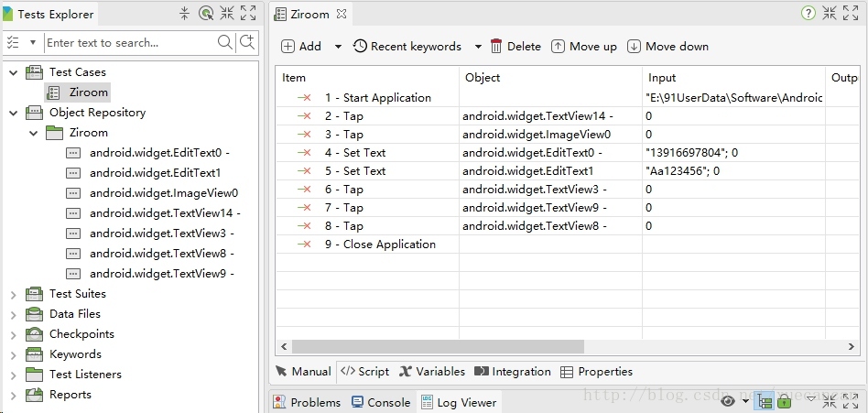The width and height of the screenshot is (868, 413).
Task: Select android.widget.EditText0 object in the repository
Action: [x=159, y=153]
